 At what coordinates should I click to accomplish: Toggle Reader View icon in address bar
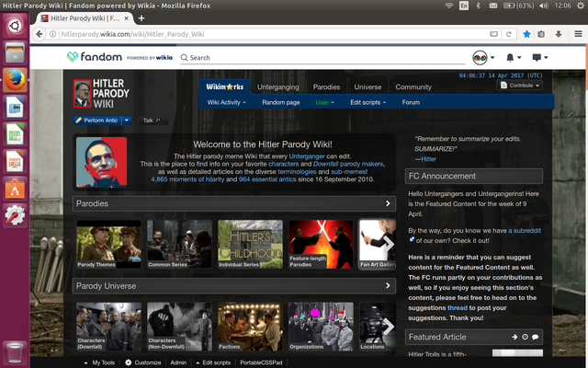click(493, 34)
